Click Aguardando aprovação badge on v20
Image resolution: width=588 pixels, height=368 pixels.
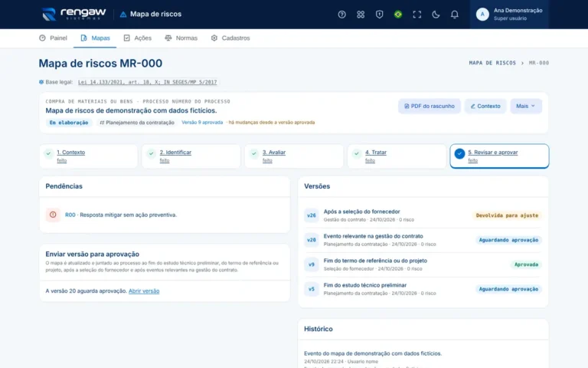pos(508,240)
